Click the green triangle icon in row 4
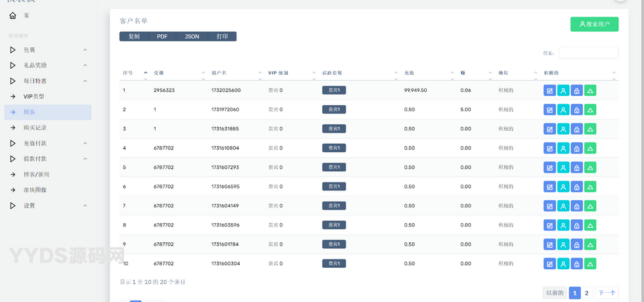Screen dimensions: 644x302 click(590, 148)
